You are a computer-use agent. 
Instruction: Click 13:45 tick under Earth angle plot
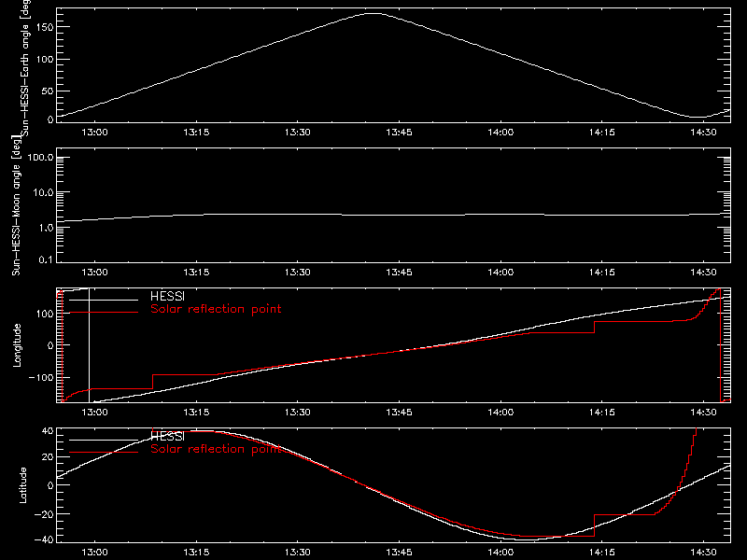pos(400,133)
